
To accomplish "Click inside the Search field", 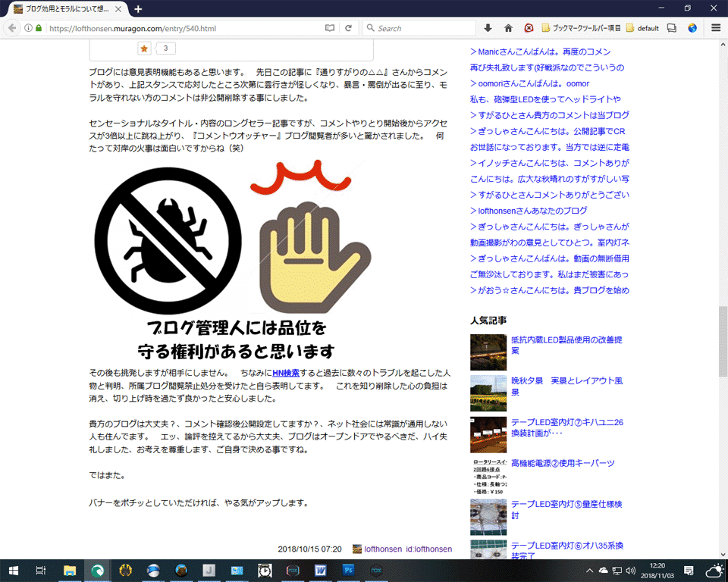I will pos(417,27).
